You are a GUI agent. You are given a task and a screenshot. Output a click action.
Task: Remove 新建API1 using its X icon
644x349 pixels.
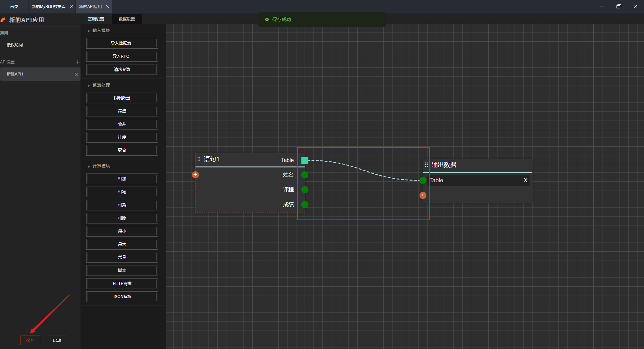[76, 74]
